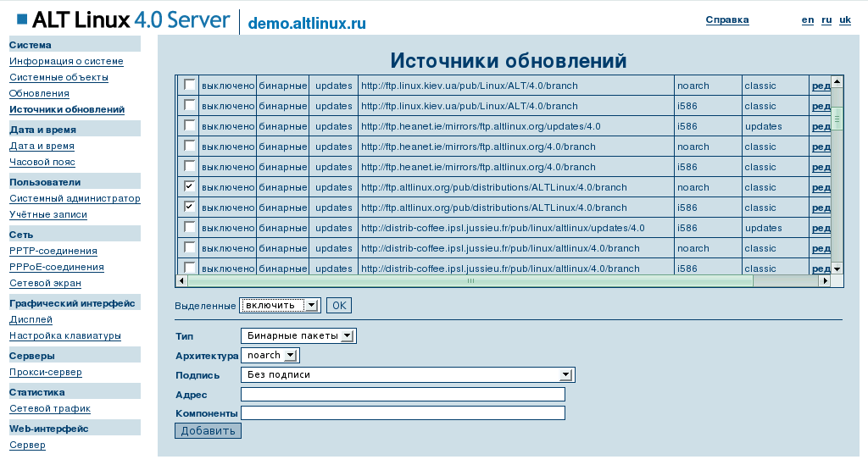This screenshot has width=868, height=465.
Task: Tick the distrib-coffee updates/4.0 row checkbox
Action: (x=189, y=227)
